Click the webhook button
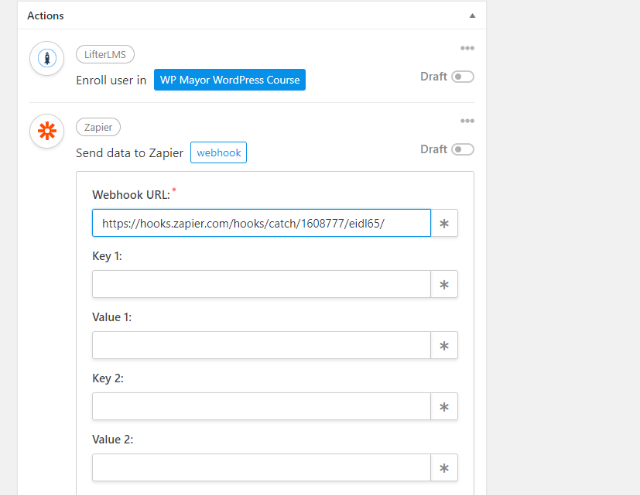Screen dimensions: 640x495 (x=218, y=153)
